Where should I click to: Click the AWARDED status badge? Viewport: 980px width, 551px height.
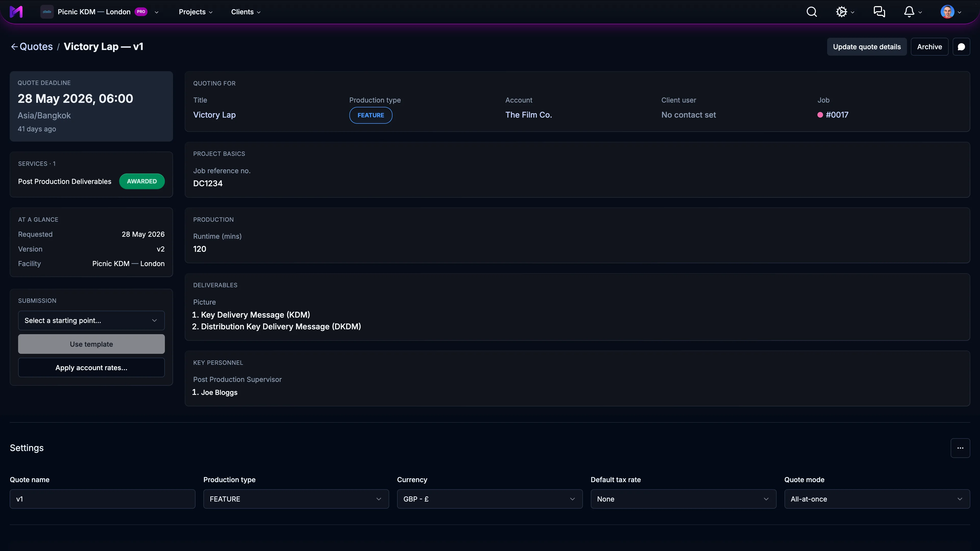(142, 181)
